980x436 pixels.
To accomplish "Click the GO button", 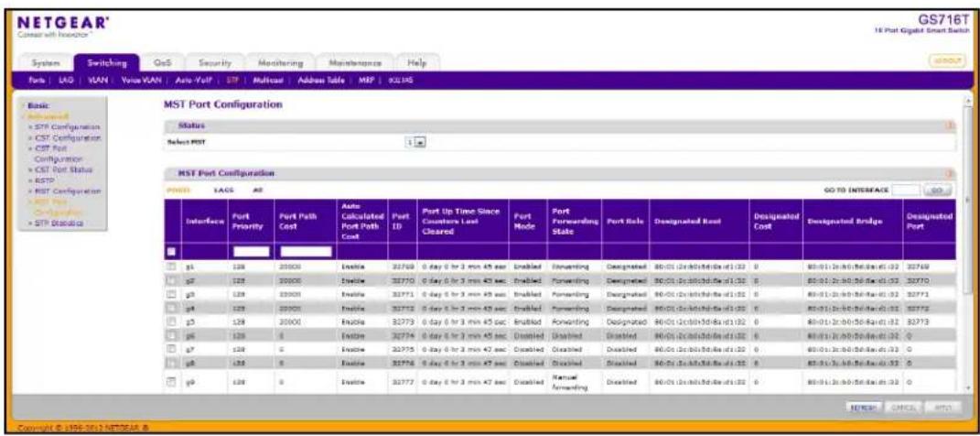I will click(938, 189).
